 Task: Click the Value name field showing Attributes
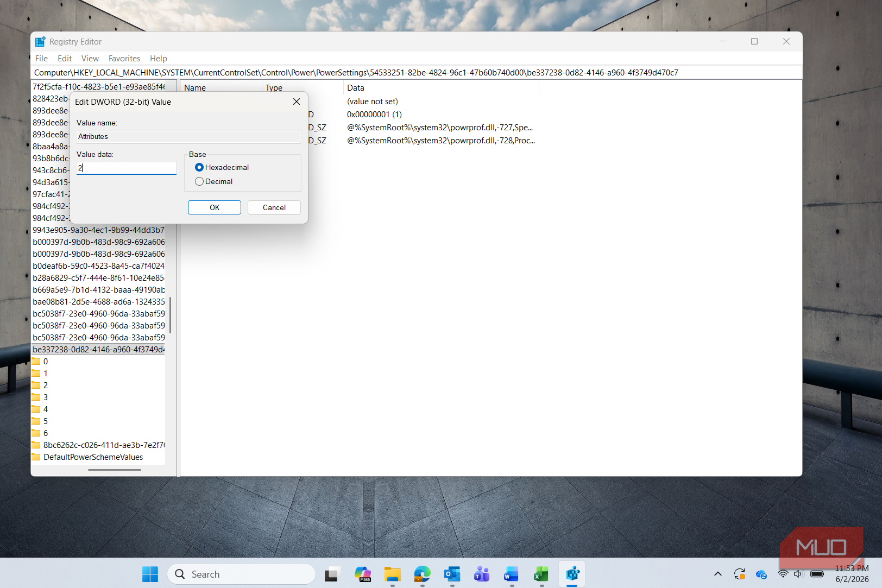point(188,136)
